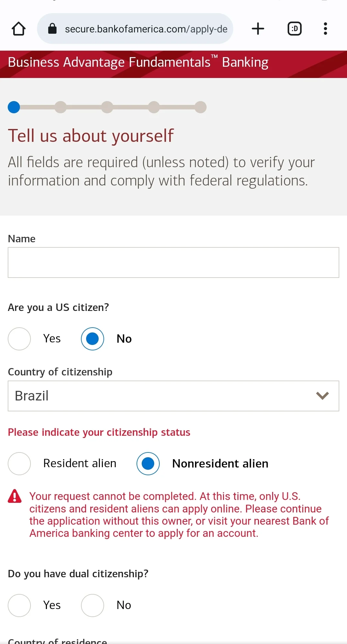Image resolution: width=347 pixels, height=644 pixels.
Task: Select Yes for dual citizenship
Action: click(19, 605)
